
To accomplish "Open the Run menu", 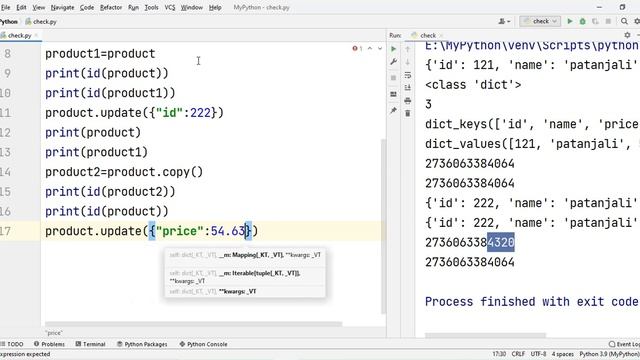I will point(133,7).
